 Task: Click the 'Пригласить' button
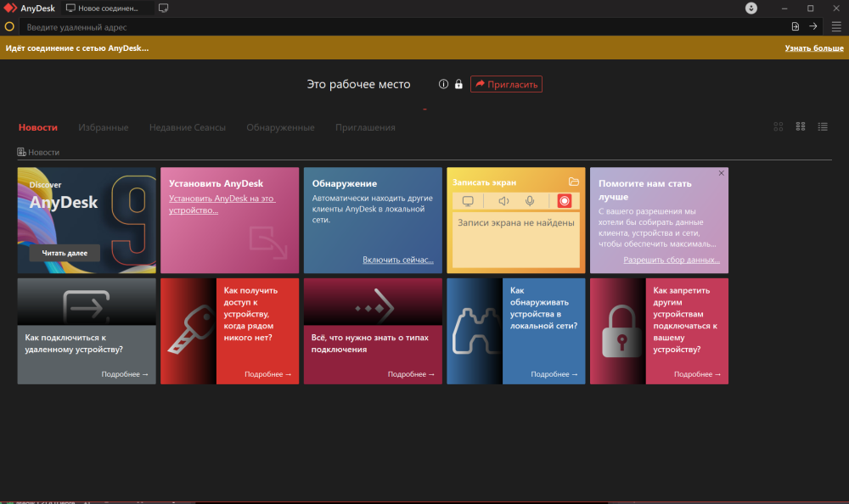pos(506,84)
